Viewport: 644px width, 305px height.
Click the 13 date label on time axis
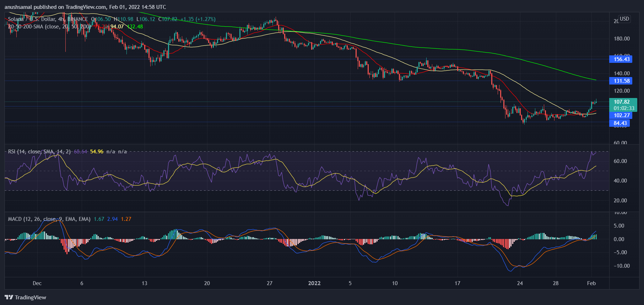[144, 283]
